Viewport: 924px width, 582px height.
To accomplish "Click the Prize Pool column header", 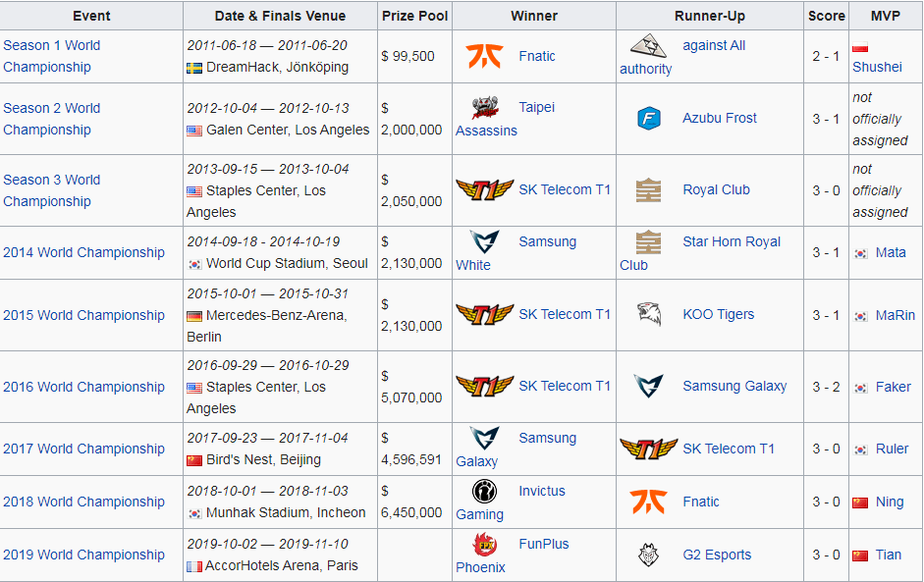I will 414,16.
